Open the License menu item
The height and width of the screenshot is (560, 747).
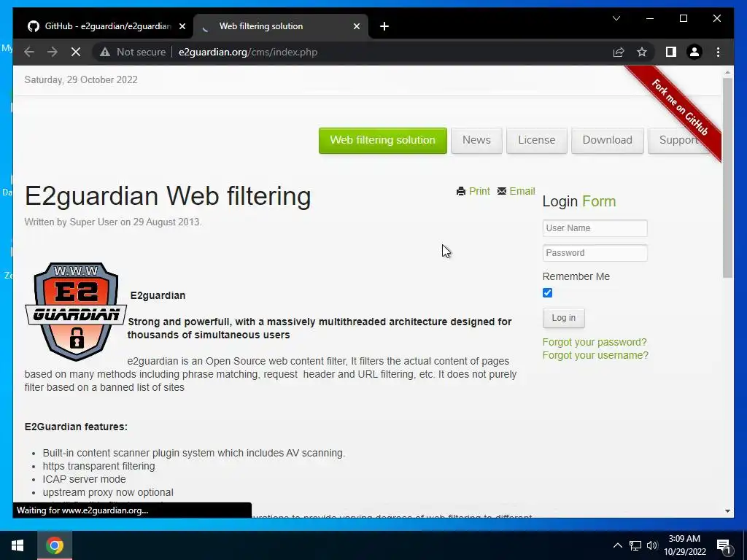(x=536, y=141)
